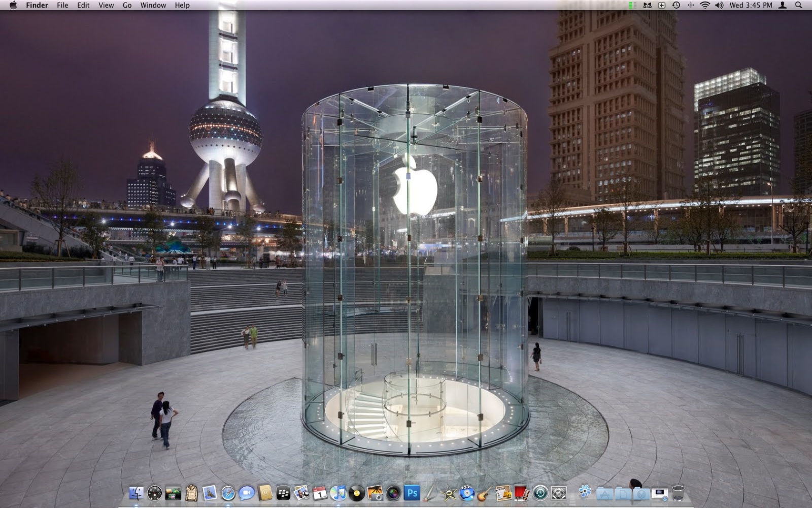Open Finder from the Dock

pyautogui.click(x=136, y=493)
